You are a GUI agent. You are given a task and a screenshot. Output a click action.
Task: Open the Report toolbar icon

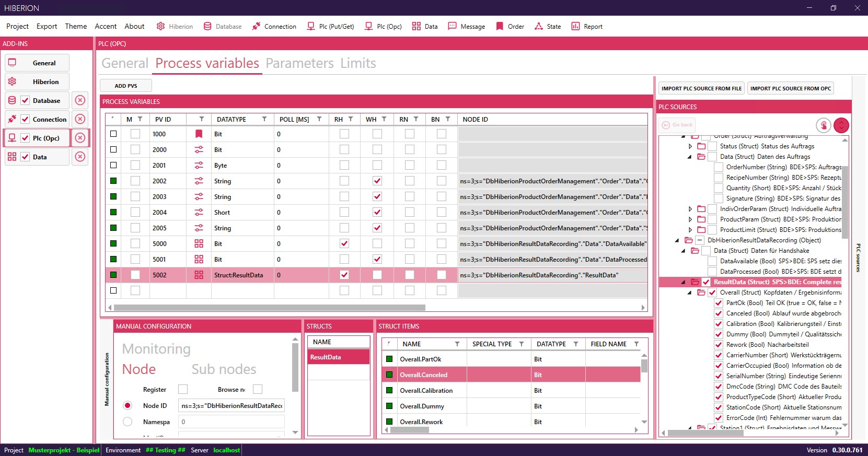tap(575, 26)
